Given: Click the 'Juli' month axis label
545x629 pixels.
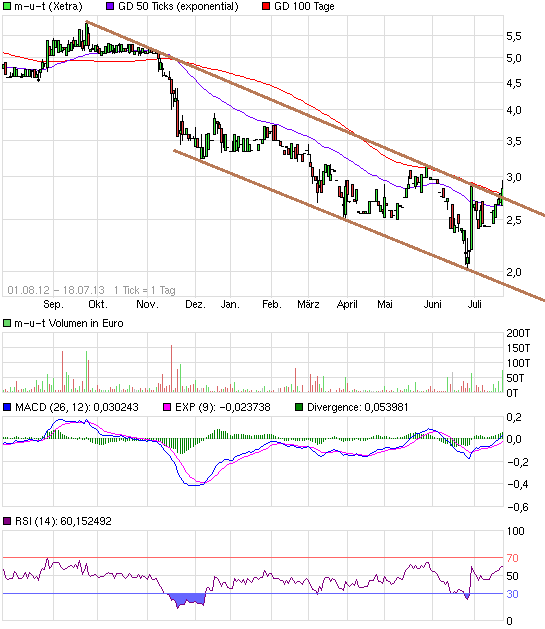Looking at the screenshot, I should click(x=474, y=304).
